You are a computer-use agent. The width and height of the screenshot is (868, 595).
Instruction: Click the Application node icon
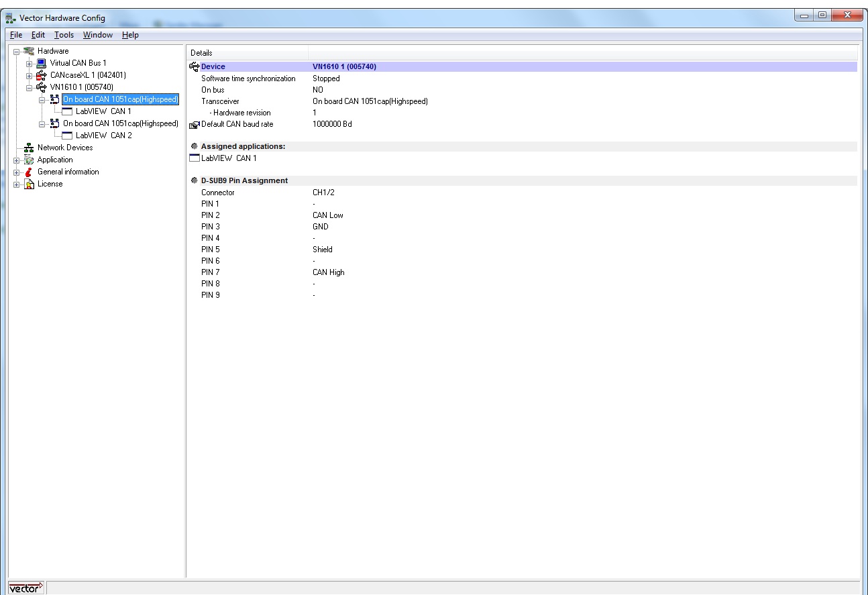tap(29, 160)
